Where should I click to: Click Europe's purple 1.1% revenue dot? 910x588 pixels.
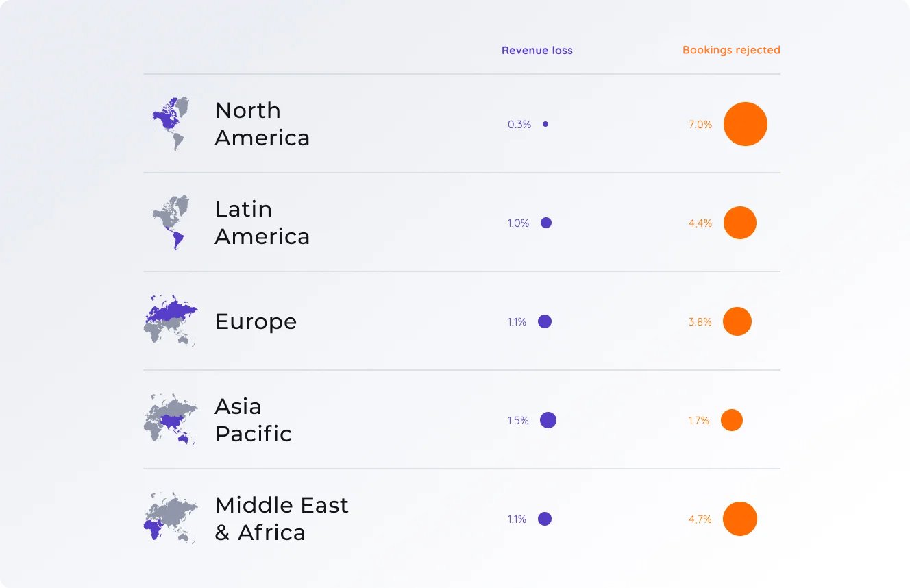(x=545, y=321)
